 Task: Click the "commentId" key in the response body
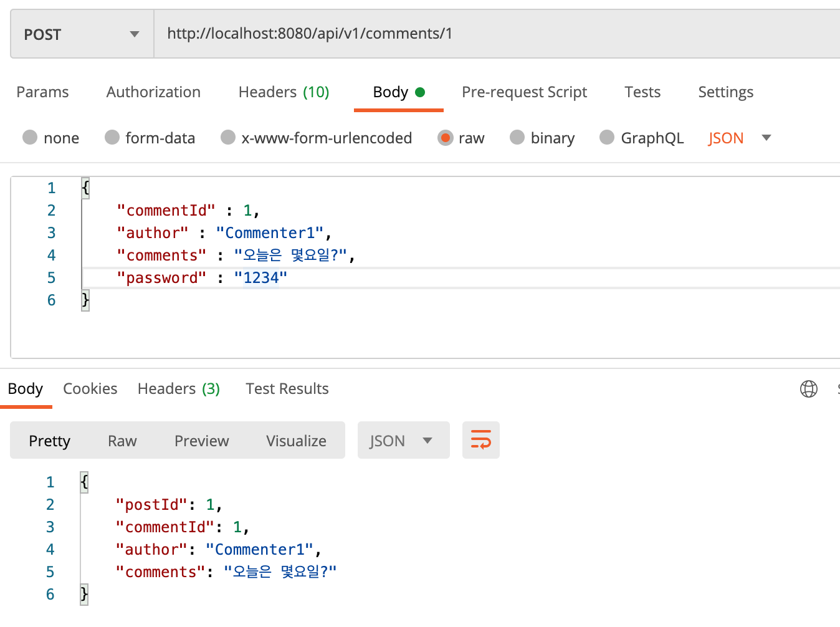pos(165,527)
